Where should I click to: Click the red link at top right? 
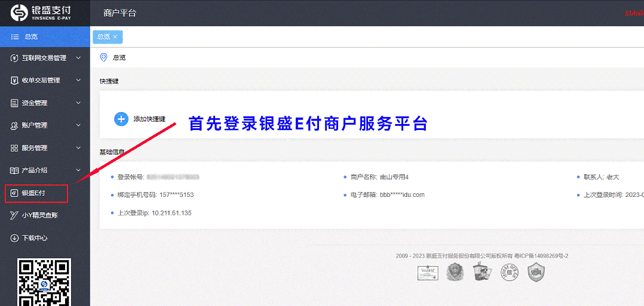point(634,13)
